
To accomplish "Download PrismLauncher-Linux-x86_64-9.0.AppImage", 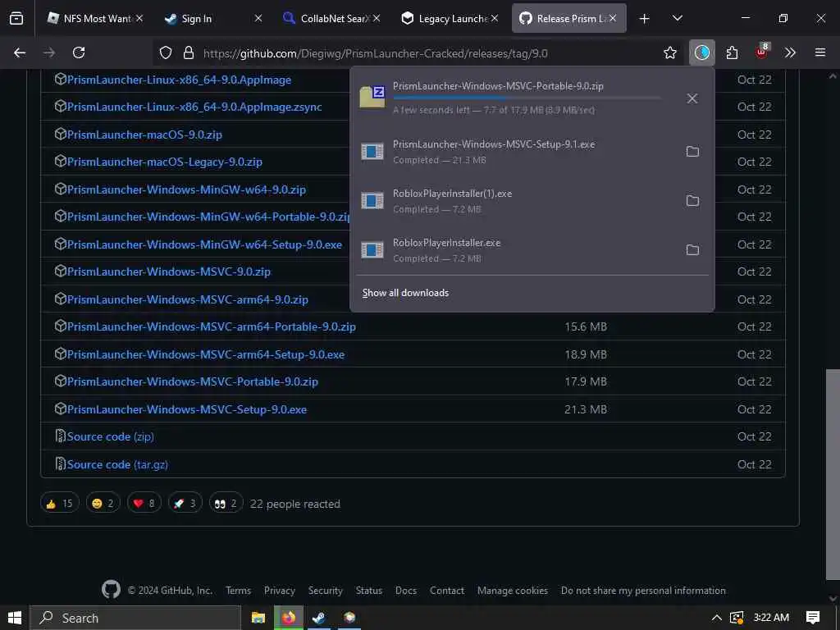I will [179, 80].
